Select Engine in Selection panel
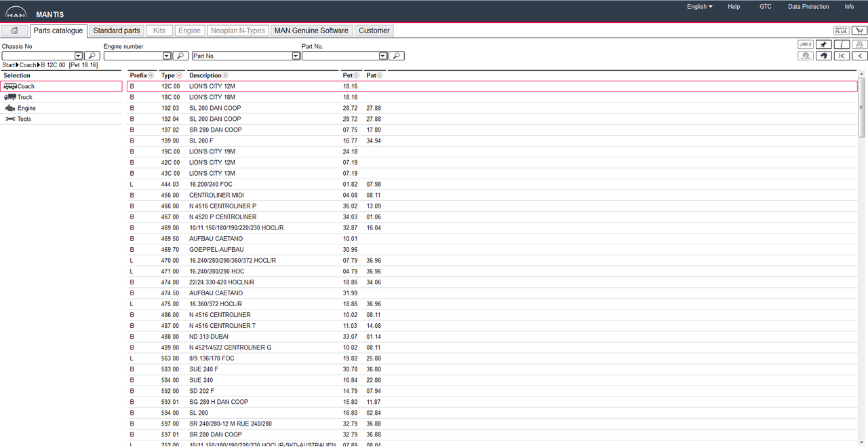The width and height of the screenshot is (868, 448). [62, 108]
